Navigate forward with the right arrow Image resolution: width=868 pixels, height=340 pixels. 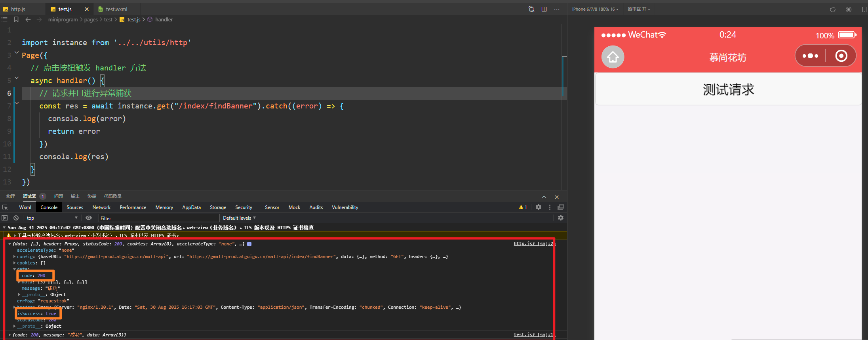tap(39, 19)
